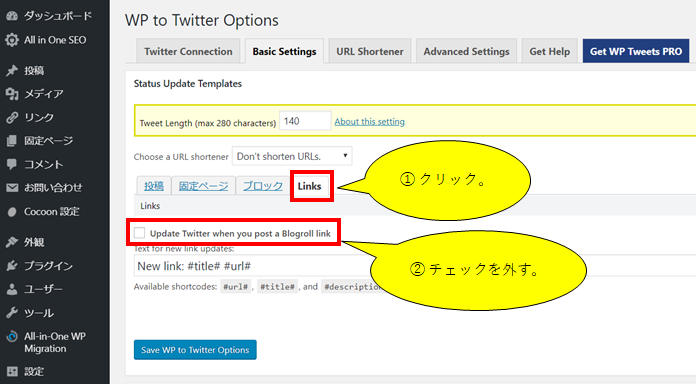Click the speech bubble icon beside コメント
This screenshot has height=384, width=696.
click(x=12, y=164)
